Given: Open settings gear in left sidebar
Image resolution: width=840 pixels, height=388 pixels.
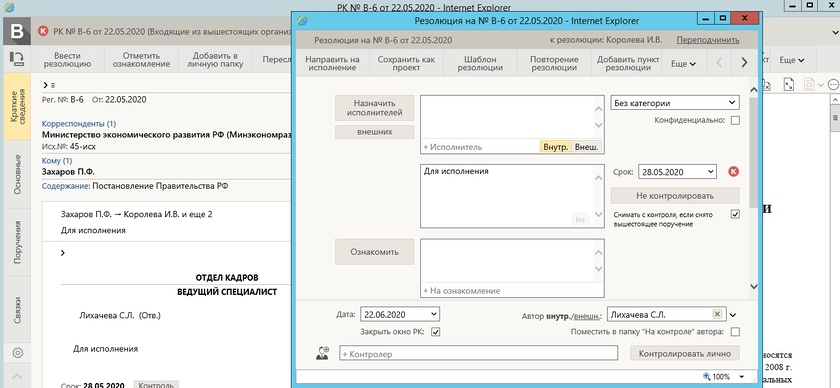Looking at the screenshot, I should (x=17, y=353).
